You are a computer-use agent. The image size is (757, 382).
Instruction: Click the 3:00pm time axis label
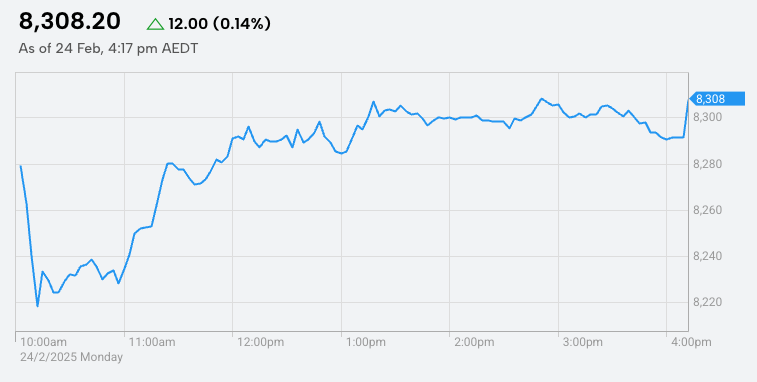coord(583,342)
